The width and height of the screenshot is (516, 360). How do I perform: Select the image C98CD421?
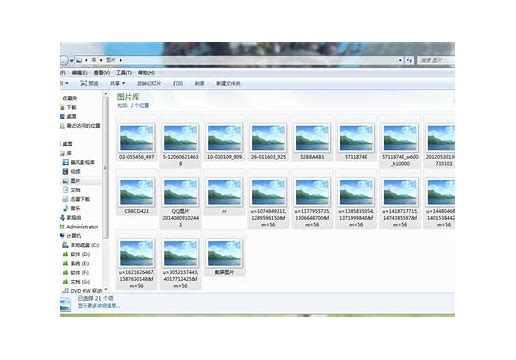pos(137,192)
